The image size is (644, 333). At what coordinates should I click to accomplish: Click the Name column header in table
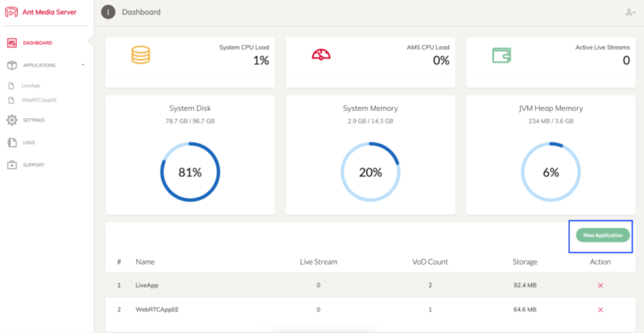pyautogui.click(x=145, y=262)
